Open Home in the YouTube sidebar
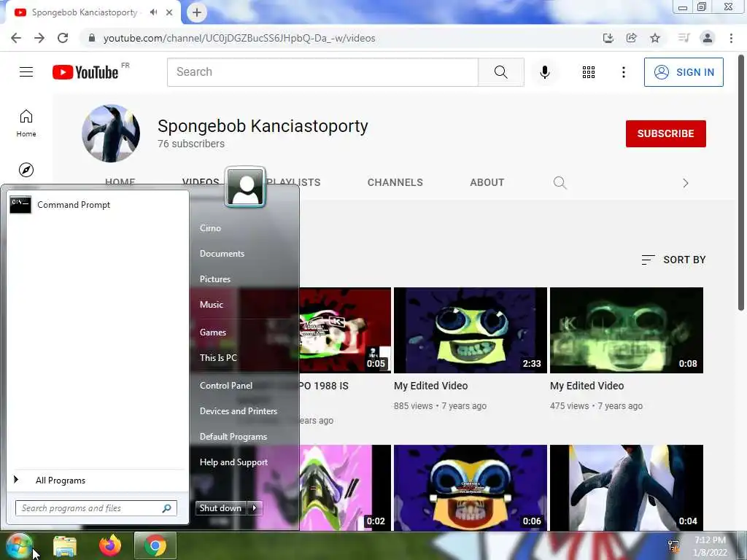Image resolution: width=747 pixels, height=560 pixels. pyautogui.click(x=26, y=122)
